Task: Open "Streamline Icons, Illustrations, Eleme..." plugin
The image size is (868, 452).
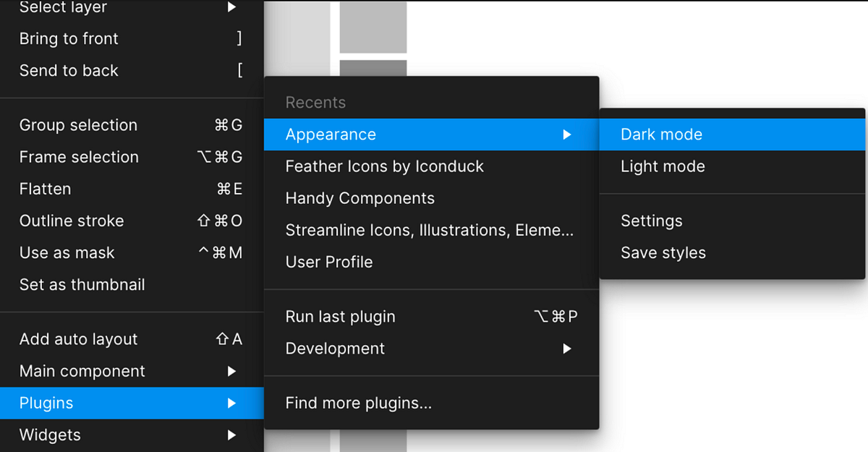Action: (428, 230)
